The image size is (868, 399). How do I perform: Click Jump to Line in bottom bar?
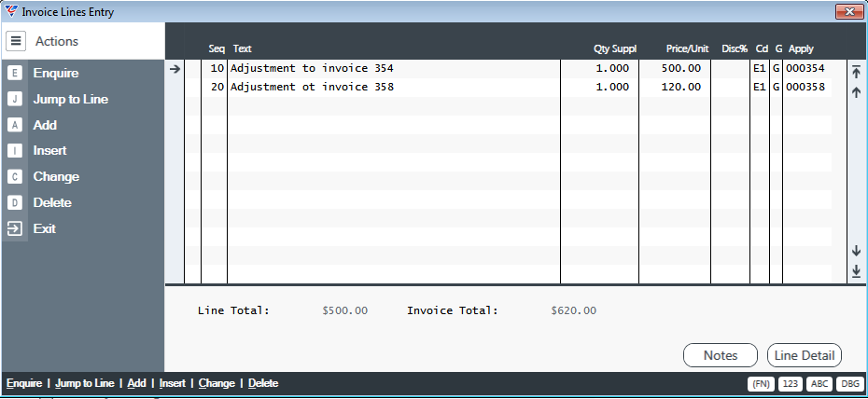coord(85,383)
